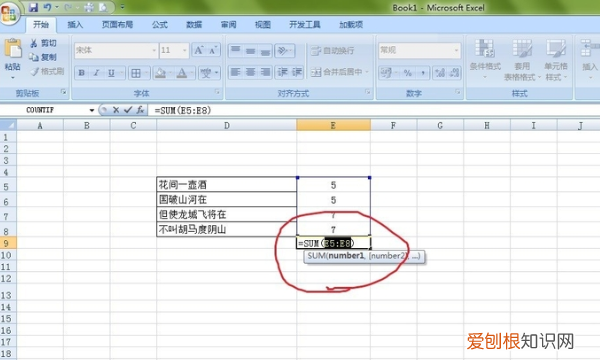Open font size 11 dropdown
Screen dimensions: 600x360
[184, 50]
